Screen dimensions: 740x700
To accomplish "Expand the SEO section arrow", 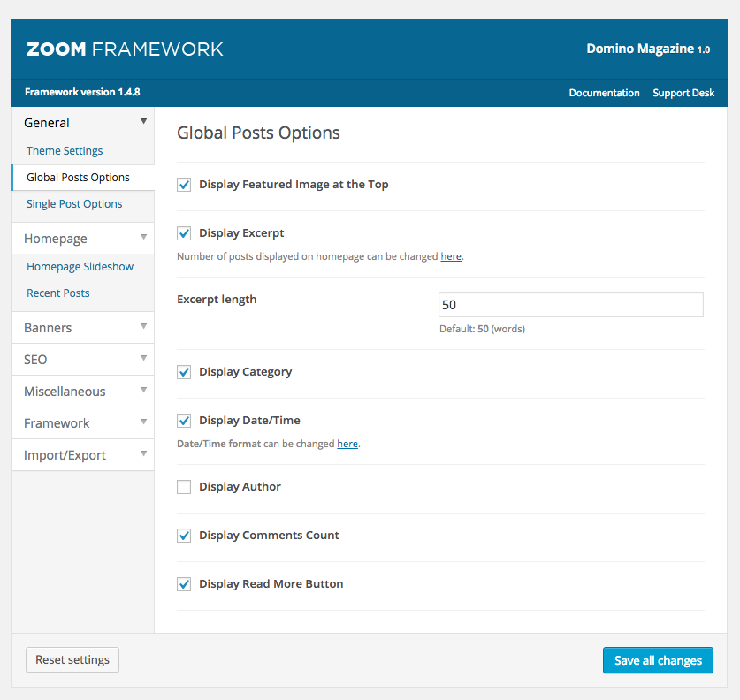I will [x=143, y=359].
